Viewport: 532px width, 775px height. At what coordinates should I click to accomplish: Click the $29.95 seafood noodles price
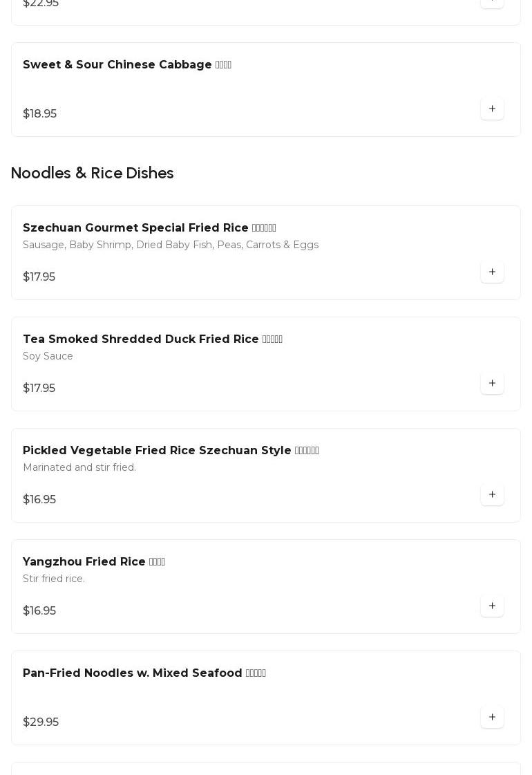(x=41, y=722)
